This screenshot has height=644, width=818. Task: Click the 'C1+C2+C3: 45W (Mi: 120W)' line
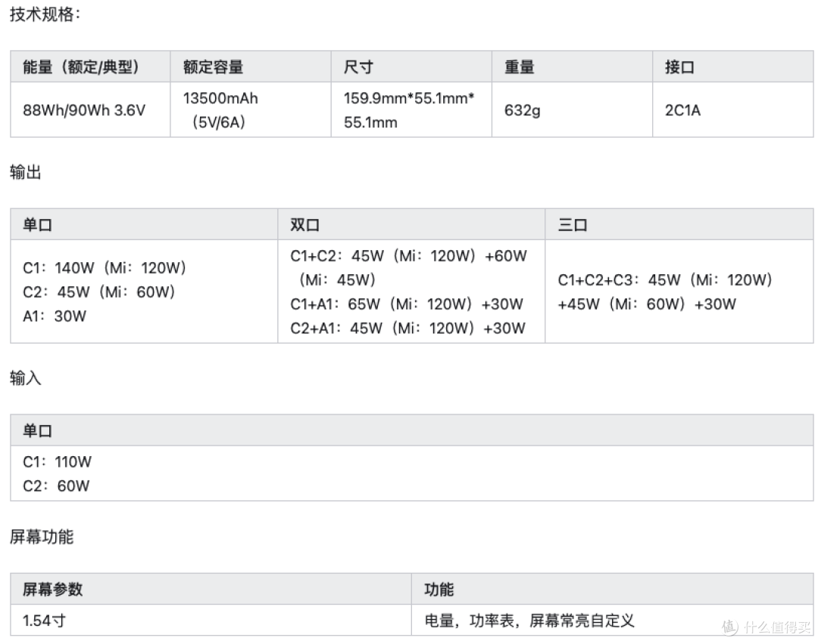(665, 280)
